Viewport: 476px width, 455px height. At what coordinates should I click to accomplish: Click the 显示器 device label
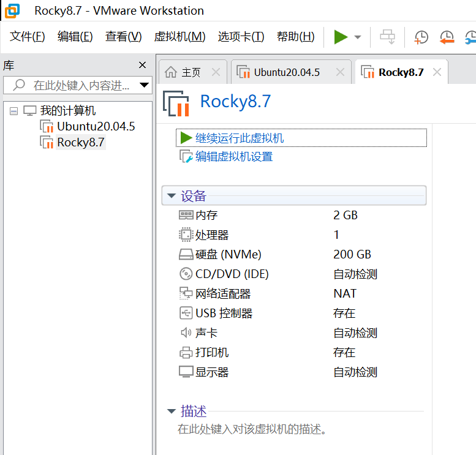click(212, 372)
